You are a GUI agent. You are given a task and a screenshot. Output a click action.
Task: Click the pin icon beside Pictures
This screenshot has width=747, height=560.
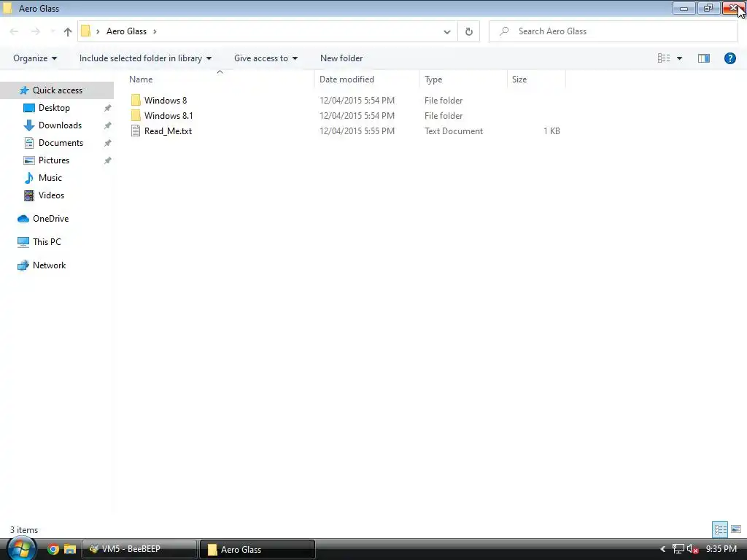[108, 161]
